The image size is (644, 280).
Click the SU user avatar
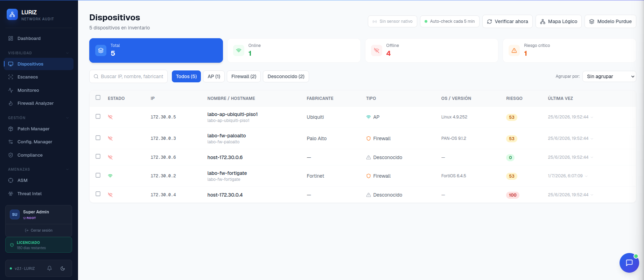(x=15, y=214)
